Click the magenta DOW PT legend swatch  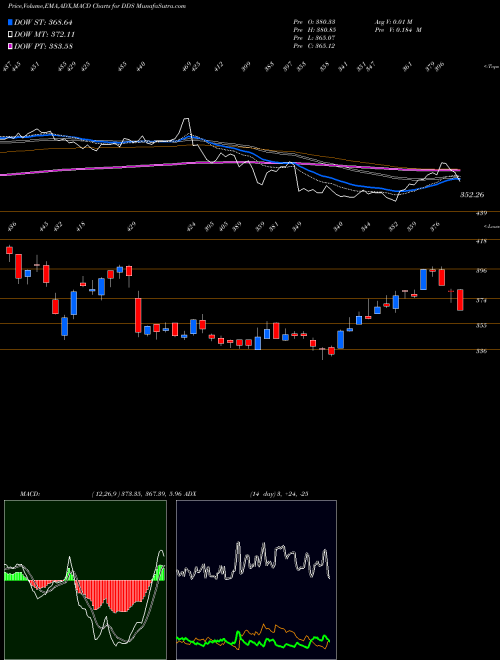pos(10,46)
